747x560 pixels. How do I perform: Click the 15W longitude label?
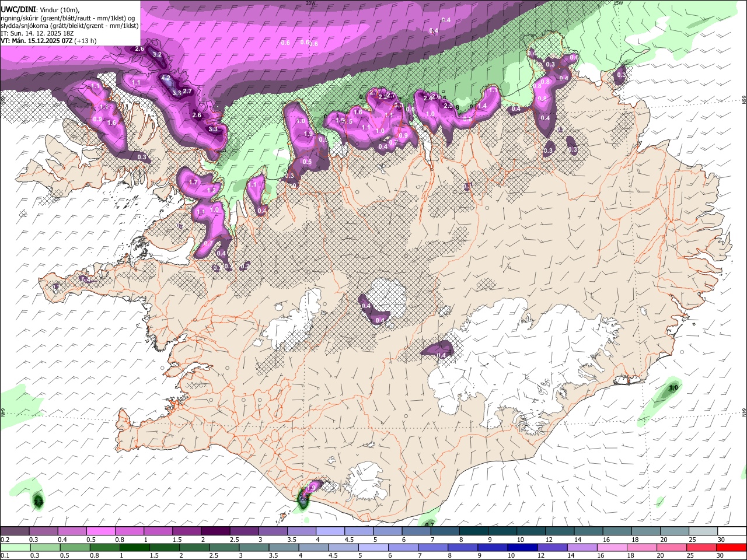(618, 3)
